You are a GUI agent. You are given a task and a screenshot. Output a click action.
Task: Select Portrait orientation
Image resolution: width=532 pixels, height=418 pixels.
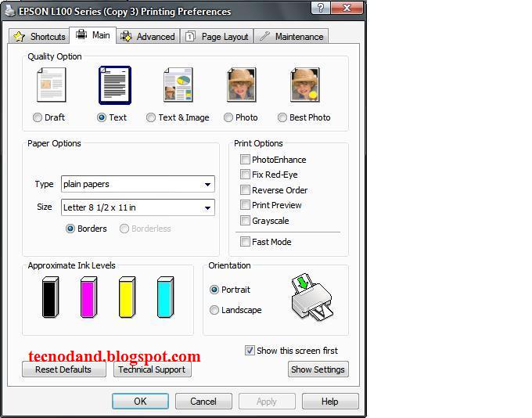pos(214,290)
